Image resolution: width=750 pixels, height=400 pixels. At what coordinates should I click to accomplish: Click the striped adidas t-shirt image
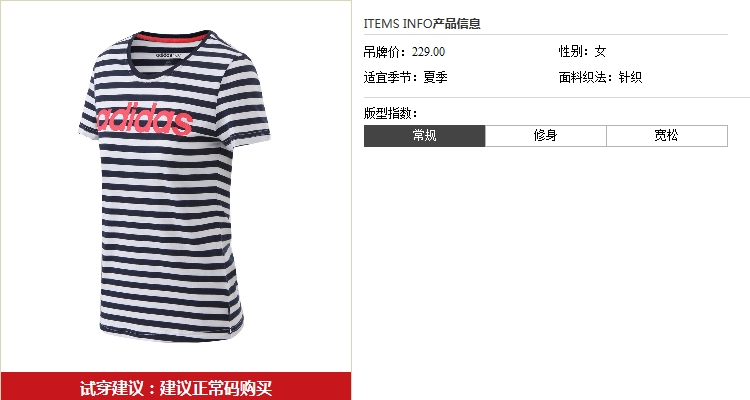click(174, 186)
